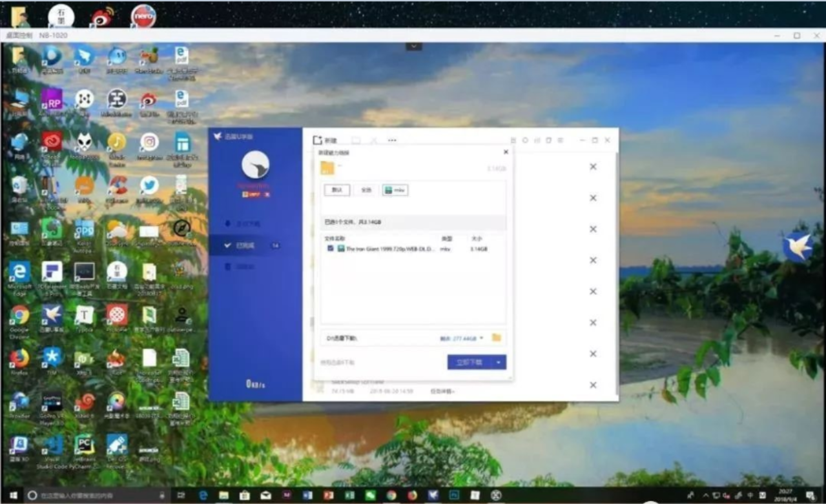Open the taskbar clock and date
Image resolution: width=826 pixels, height=504 pixels.
click(x=787, y=495)
